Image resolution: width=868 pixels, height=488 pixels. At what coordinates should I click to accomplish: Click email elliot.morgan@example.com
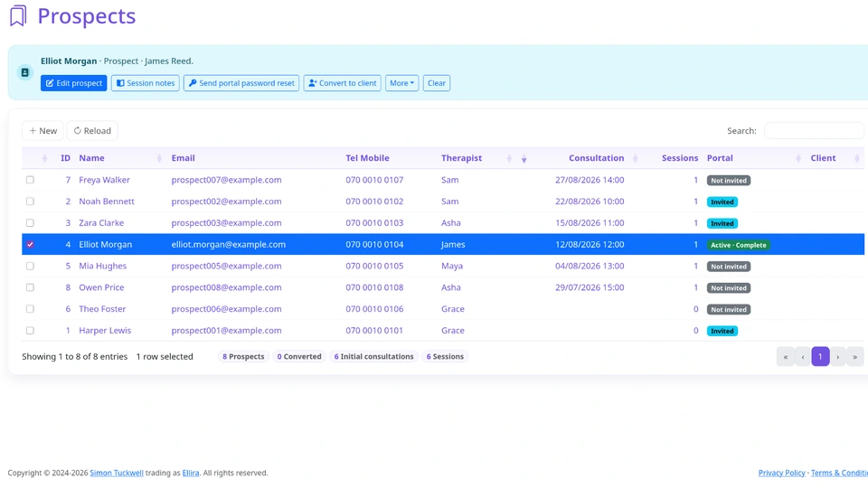pos(228,245)
